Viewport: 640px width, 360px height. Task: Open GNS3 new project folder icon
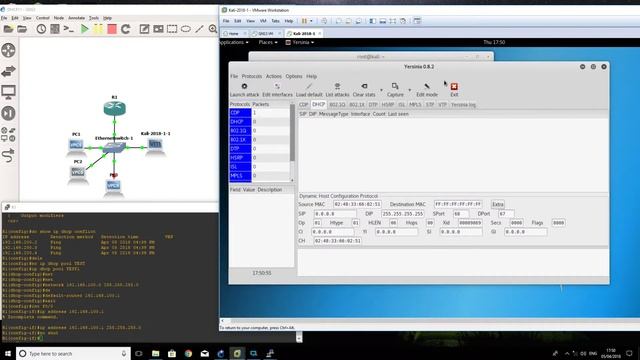click(8, 29)
